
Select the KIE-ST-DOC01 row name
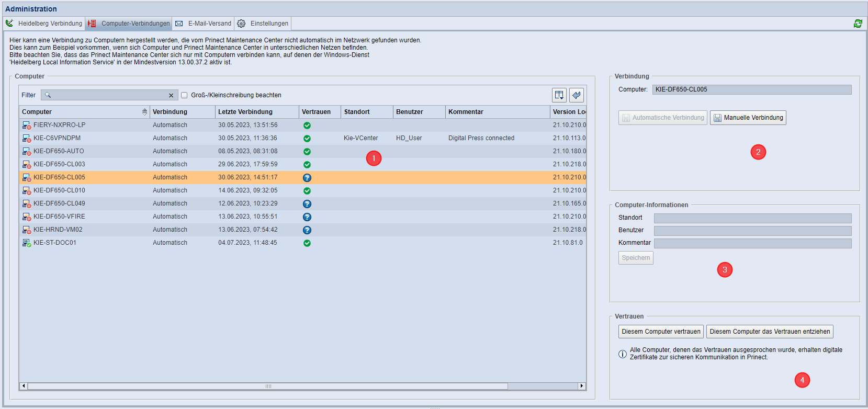tap(55, 243)
